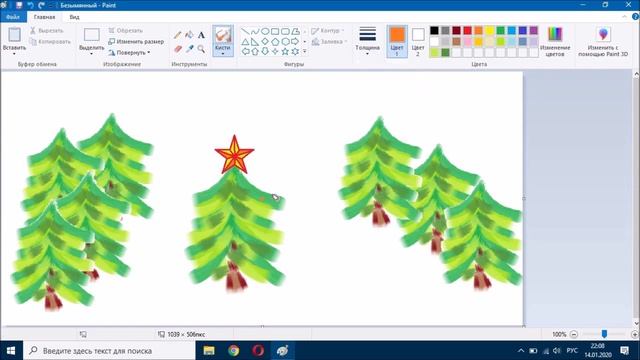The height and width of the screenshot is (360, 640).
Task: Choose the polygon shape
Action: pos(295,31)
